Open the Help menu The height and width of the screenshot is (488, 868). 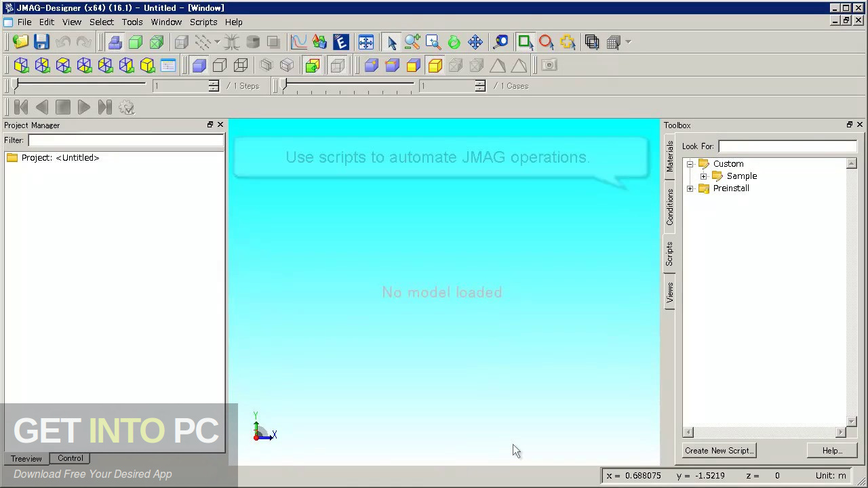pos(234,22)
